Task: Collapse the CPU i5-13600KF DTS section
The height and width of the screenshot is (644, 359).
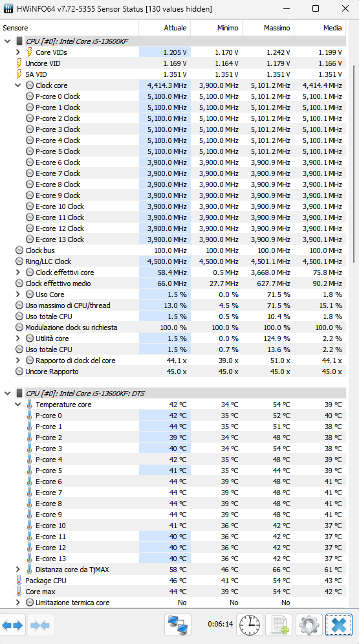Action: click(7, 394)
